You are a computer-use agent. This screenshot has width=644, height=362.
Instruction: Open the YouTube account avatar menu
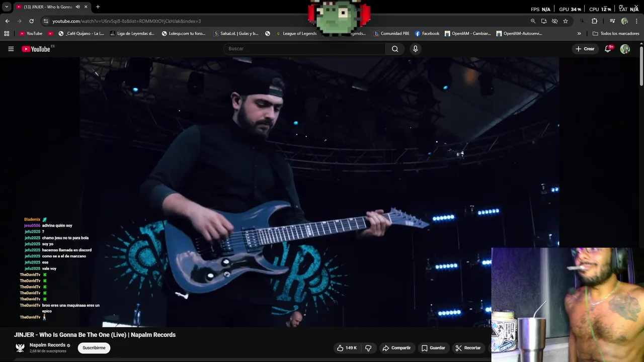pyautogui.click(x=625, y=49)
